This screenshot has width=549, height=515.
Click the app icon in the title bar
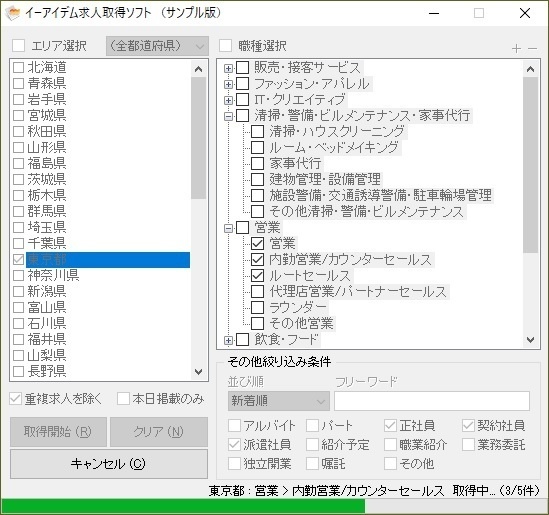(x=13, y=13)
